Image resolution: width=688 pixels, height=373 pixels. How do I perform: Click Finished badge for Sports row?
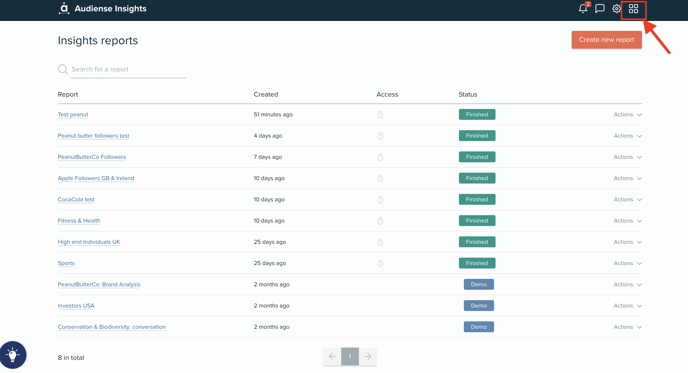[x=477, y=263]
